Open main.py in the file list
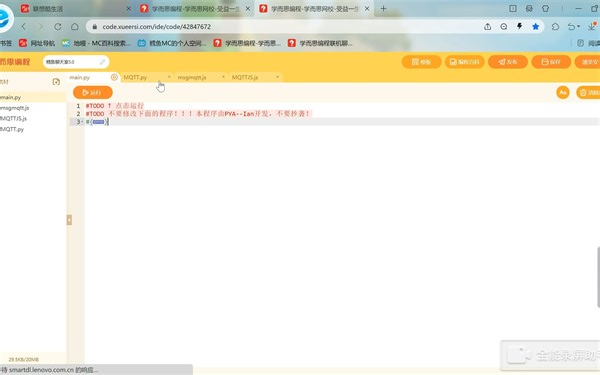This screenshot has width=600, height=375. [33, 98]
